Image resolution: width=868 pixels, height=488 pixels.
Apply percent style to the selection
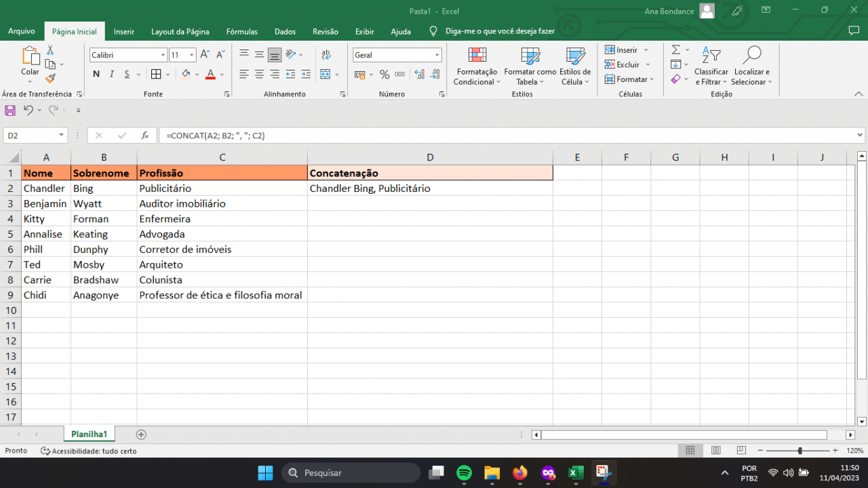[384, 75]
